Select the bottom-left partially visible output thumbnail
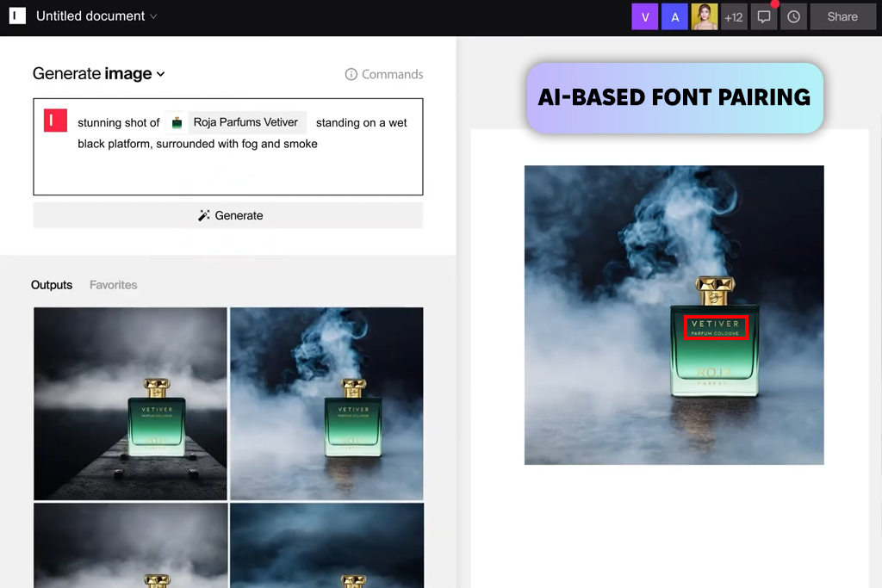The width and height of the screenshot is (882, 588). [131, 545]
